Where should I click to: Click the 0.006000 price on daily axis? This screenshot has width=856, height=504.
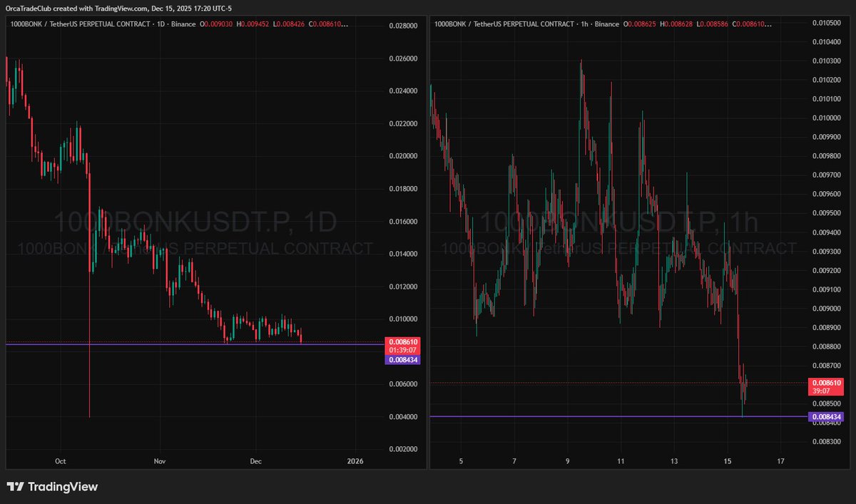pos(402,384)
